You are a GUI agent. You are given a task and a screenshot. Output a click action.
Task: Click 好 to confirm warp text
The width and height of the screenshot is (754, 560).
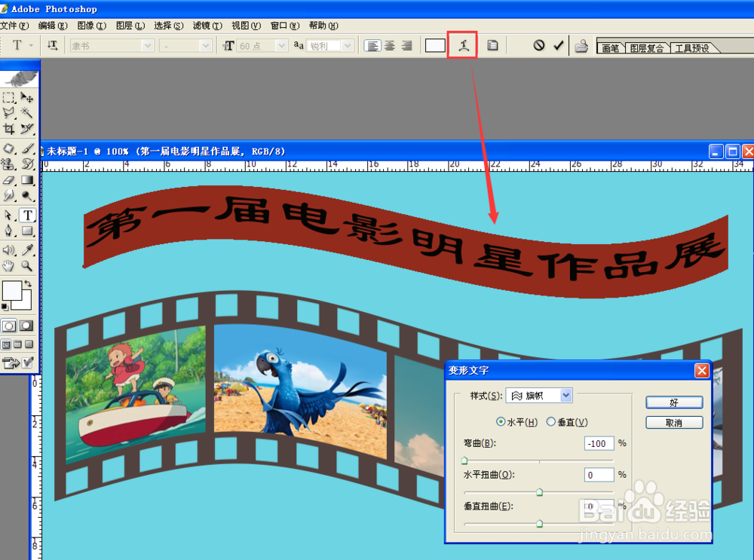click(x=674, y=402)
